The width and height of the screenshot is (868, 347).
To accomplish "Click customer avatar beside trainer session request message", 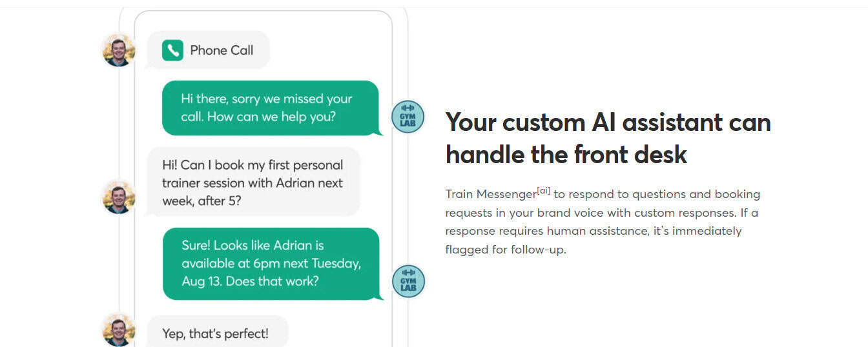I will (119, 197).
